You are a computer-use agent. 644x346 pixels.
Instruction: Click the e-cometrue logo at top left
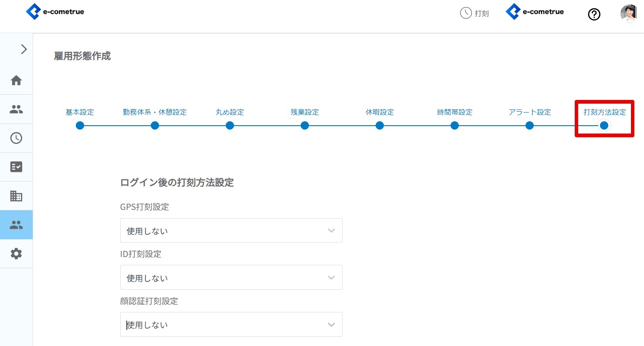point(55,12)
